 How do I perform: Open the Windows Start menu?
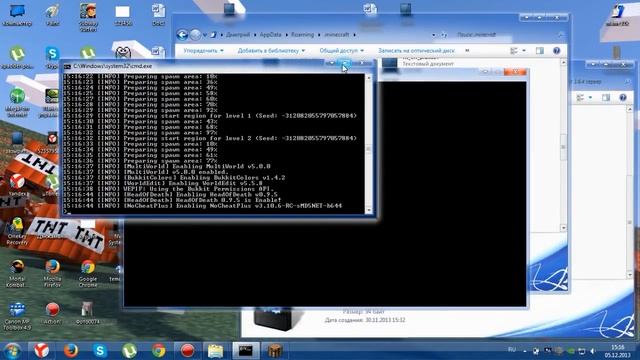13,351
